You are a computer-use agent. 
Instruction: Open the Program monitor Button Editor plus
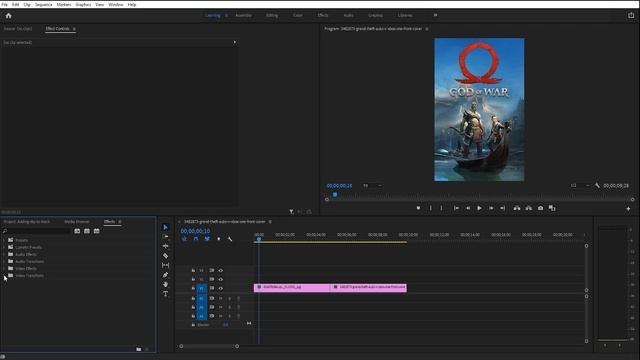(x=628, y=209)
